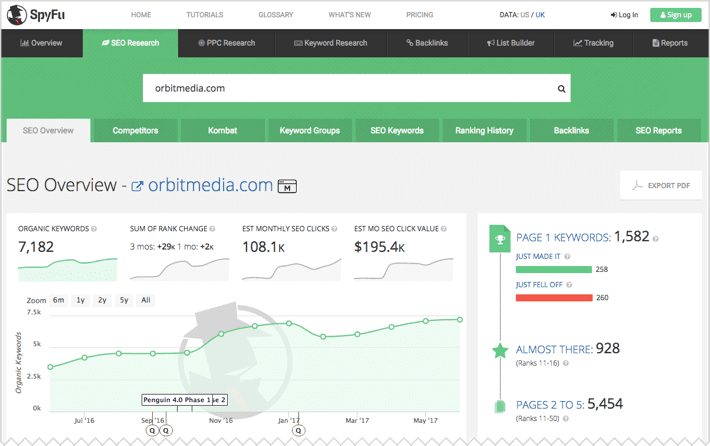
Task: Click the Home link in the top menu
Action: coord(141,15)
